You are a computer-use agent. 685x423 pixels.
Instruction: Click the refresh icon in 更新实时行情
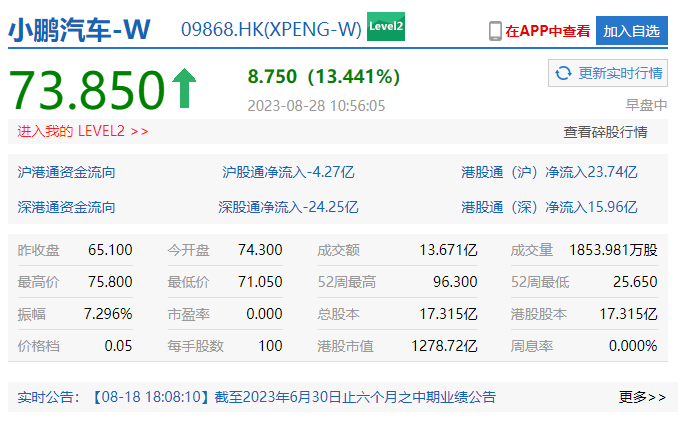coord(563,73)
